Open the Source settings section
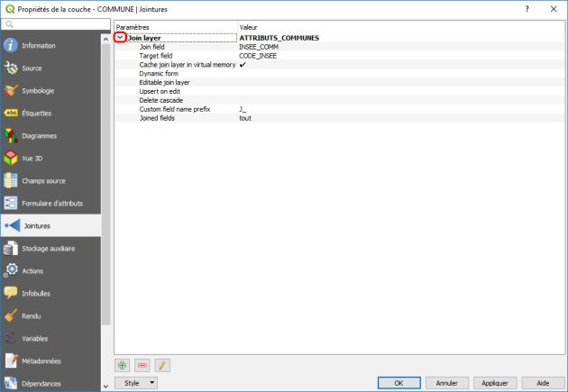The height and width of the screenshot is (392, 568). pos(50,68)
